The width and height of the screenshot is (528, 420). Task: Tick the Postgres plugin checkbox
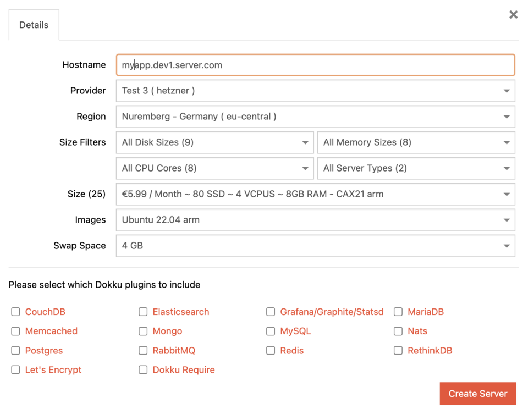coord(15,350)
